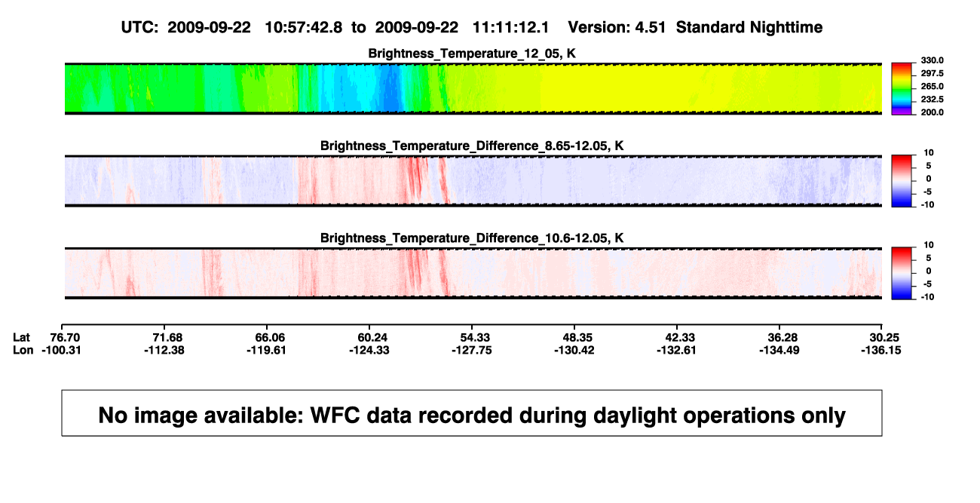Click the 'No image available' WFC message box
980x503 pixels.
472,413
